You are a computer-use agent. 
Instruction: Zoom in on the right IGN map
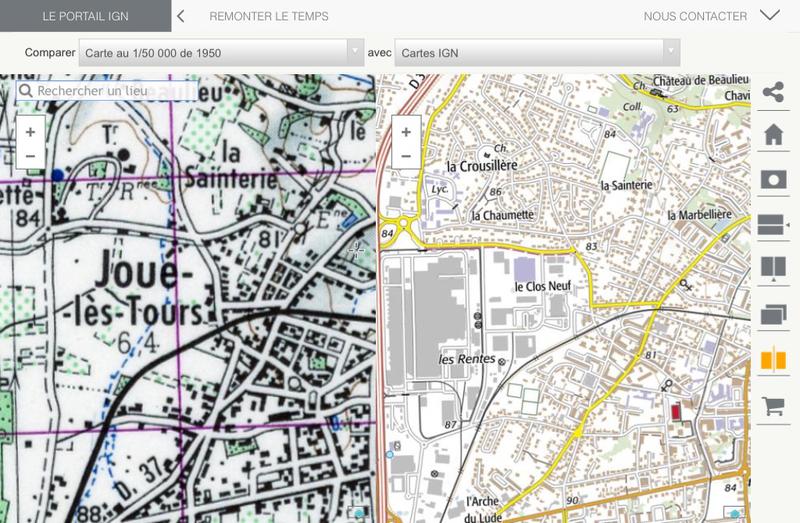pyautogui.click(x=406, y=132)
